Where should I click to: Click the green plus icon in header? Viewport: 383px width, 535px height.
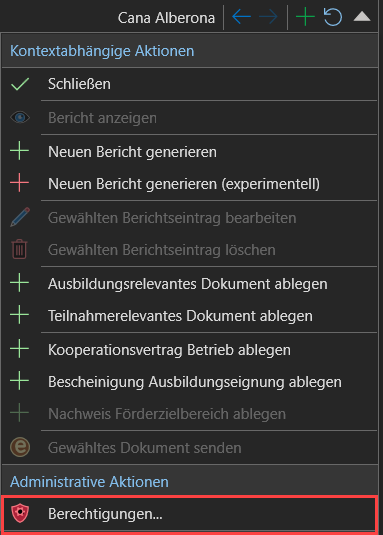[x=305, y=17]
